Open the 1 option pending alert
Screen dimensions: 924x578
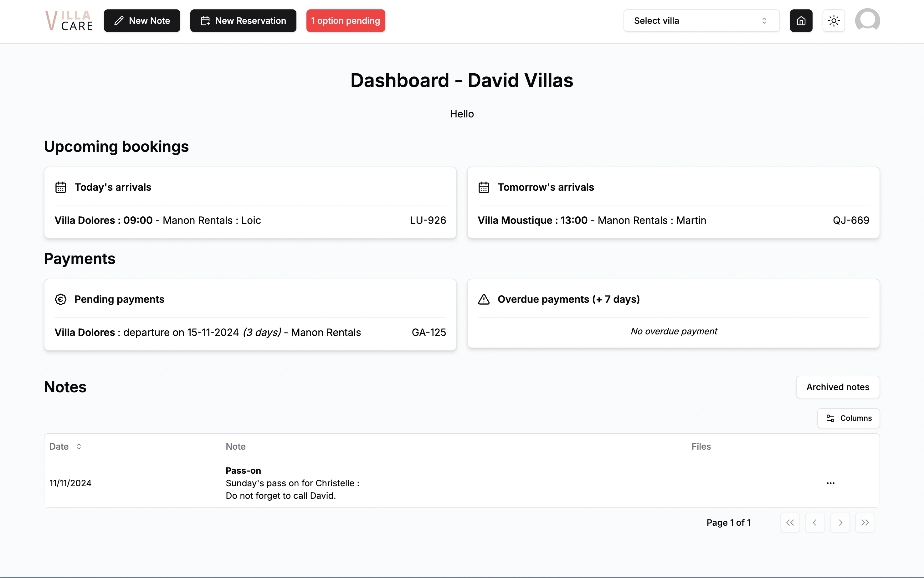pos(345,20)
